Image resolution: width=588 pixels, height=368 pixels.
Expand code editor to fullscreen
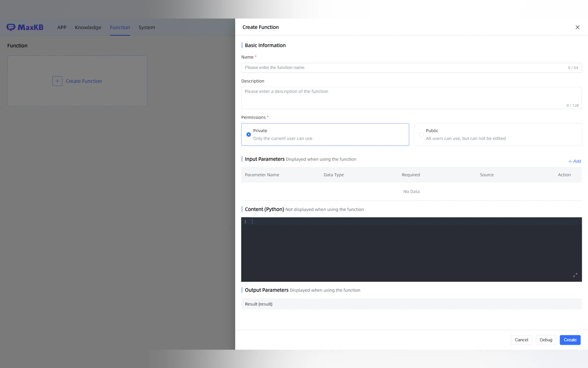click(575, 275)
